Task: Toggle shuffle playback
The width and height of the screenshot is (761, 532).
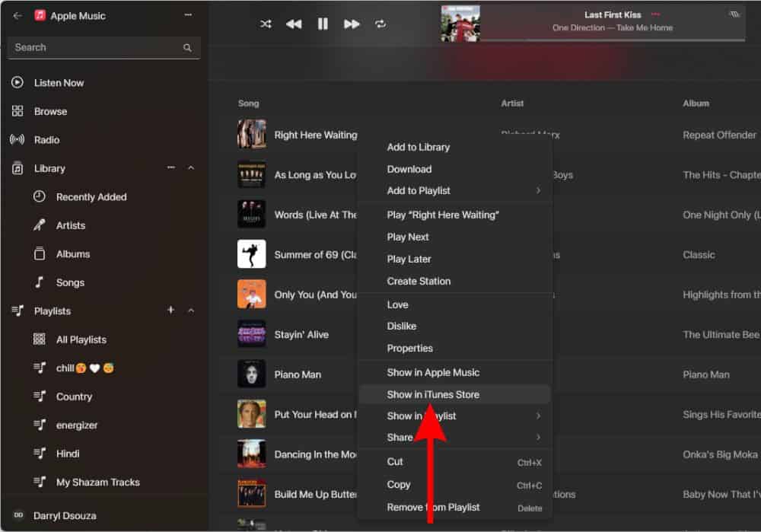Action: pos(266,24)
